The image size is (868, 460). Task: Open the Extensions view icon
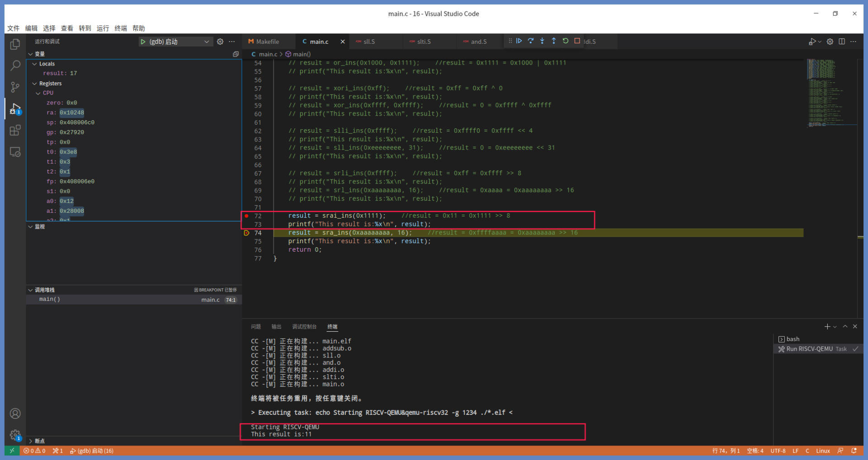tap(15, 131)
